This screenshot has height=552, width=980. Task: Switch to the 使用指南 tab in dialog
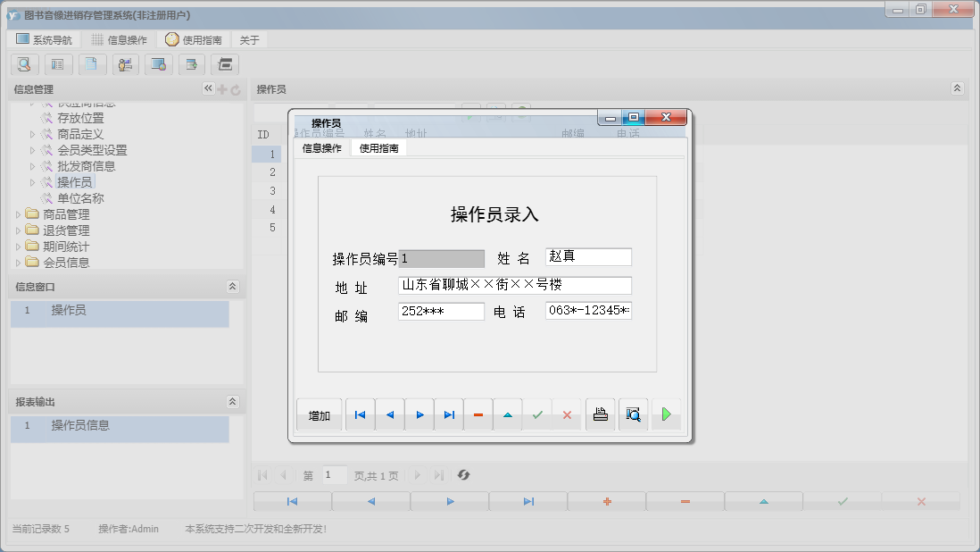pos(379,146)
